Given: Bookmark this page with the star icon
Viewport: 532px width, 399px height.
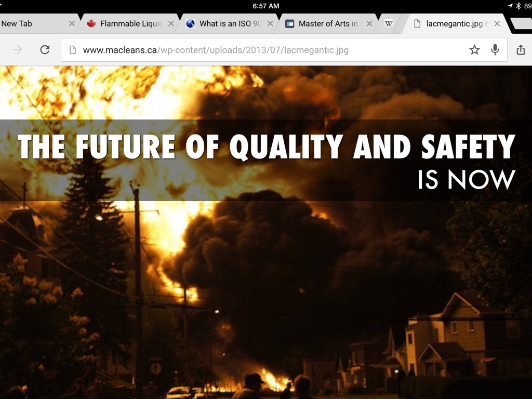Looking at the screenshot, I should (474, 50).
